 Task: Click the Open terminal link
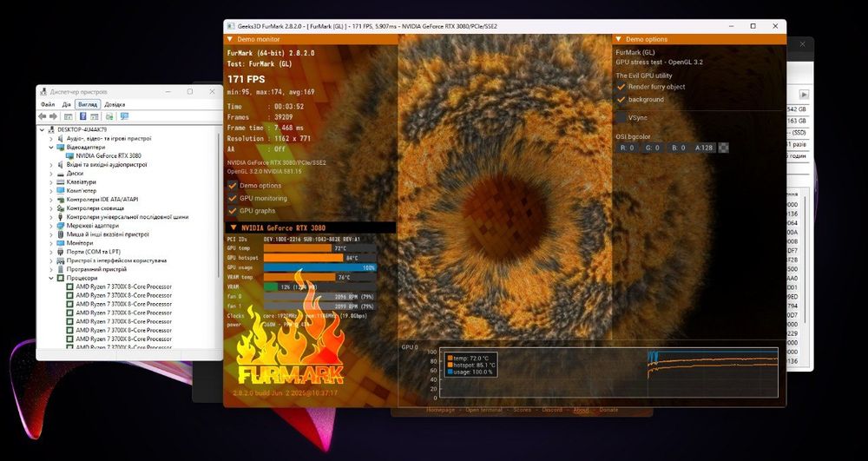tap(483, 410)
